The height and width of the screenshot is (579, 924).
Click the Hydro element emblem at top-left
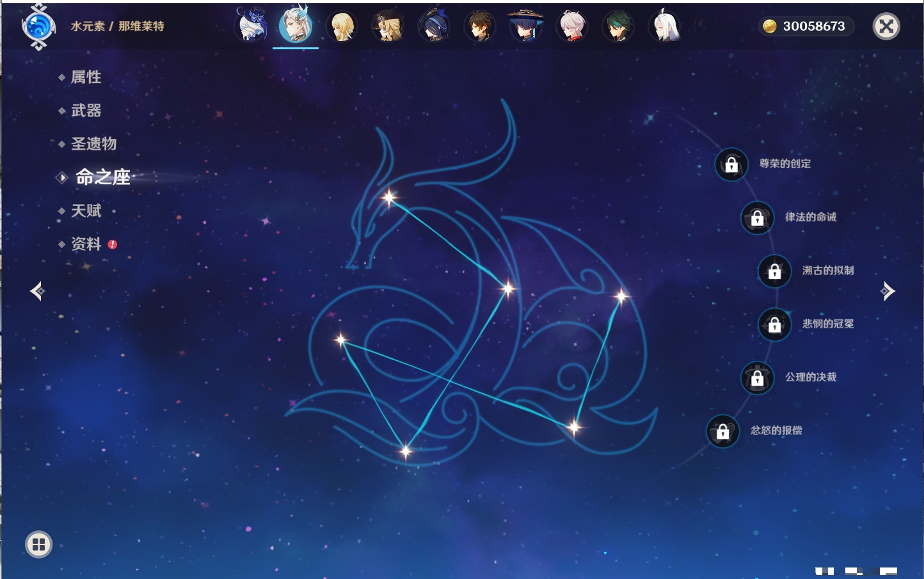tap(38, 27)
